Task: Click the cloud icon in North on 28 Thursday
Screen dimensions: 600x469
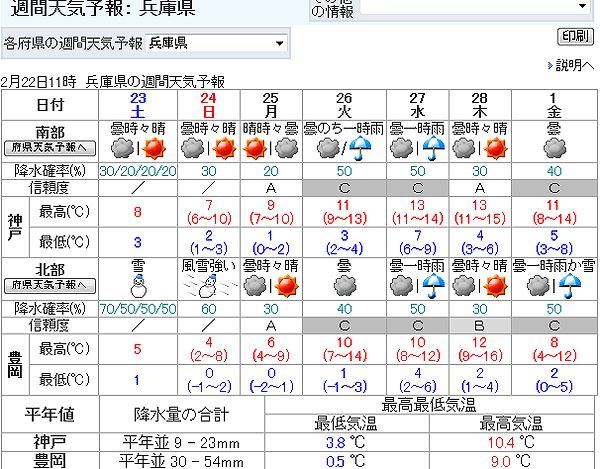Action: click(464, 286)
